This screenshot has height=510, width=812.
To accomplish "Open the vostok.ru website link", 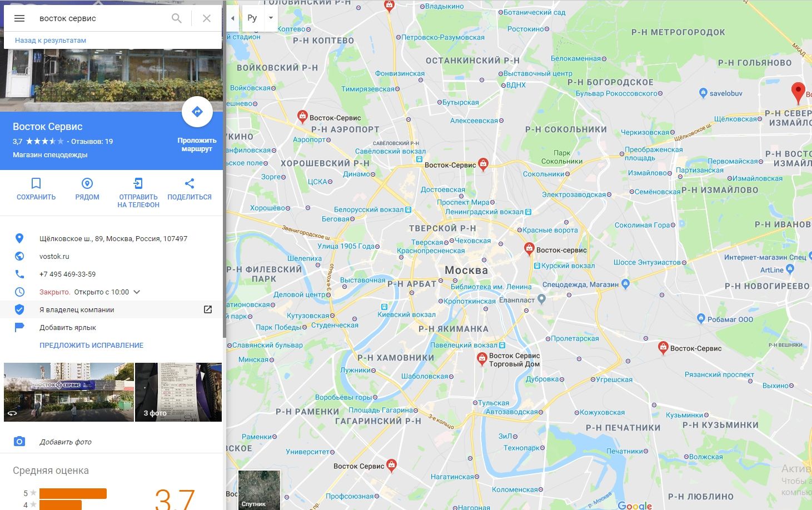I will pos(54,256).
